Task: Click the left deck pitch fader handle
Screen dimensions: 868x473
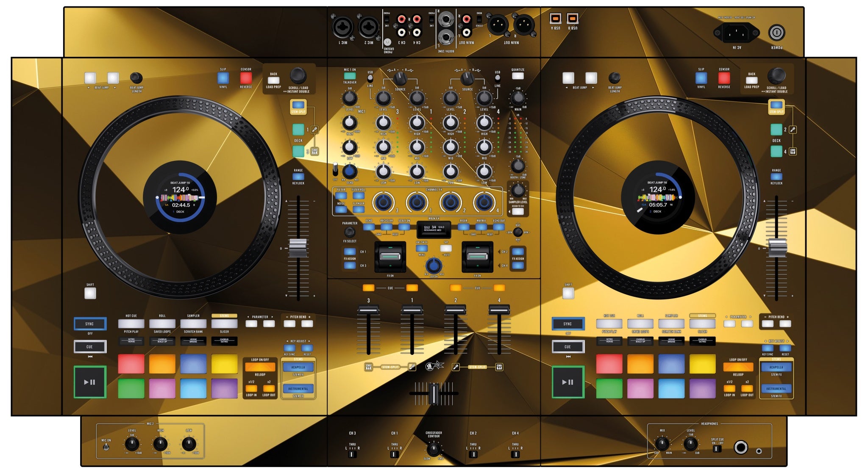Action: pyautogui.click(x=298, y=248)
